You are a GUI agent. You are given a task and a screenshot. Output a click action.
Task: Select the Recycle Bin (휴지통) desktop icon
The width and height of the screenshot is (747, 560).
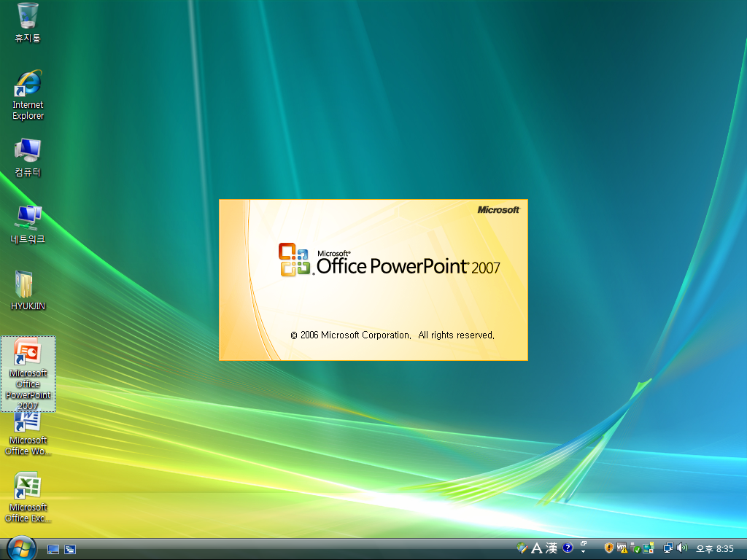click(x=28, y=23)
